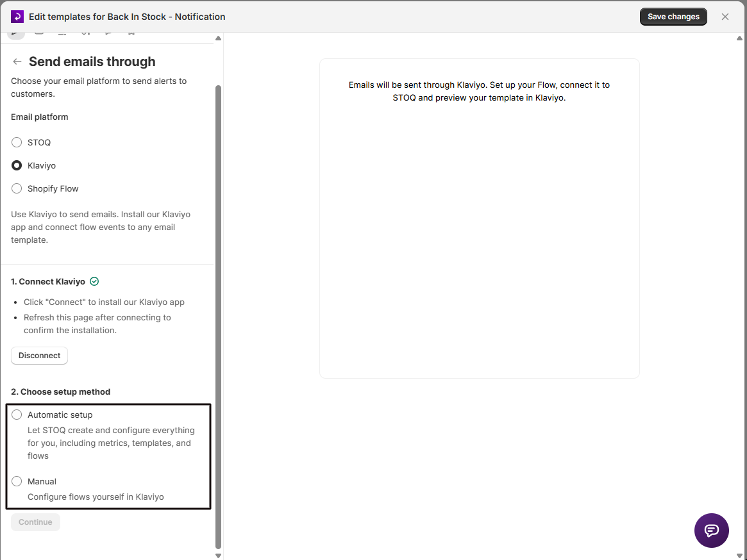Click the 'Let STOQ create and configure' description
Screen dimensions: 747x560
click(x=111, y=443)
